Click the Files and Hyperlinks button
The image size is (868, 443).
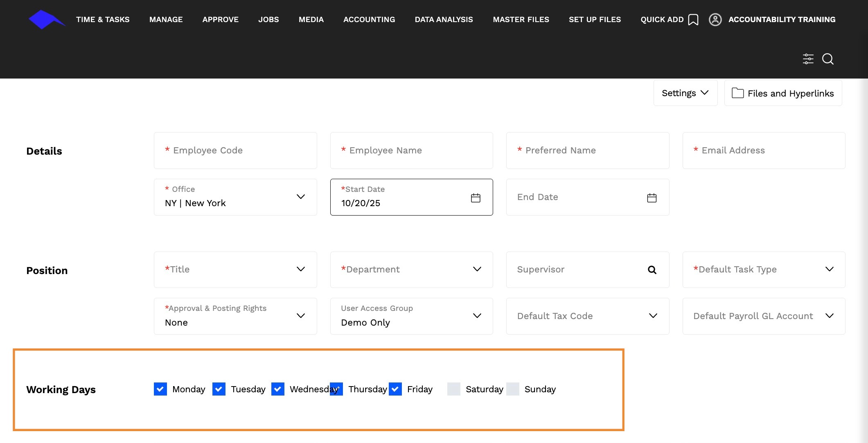pos(783,93)
